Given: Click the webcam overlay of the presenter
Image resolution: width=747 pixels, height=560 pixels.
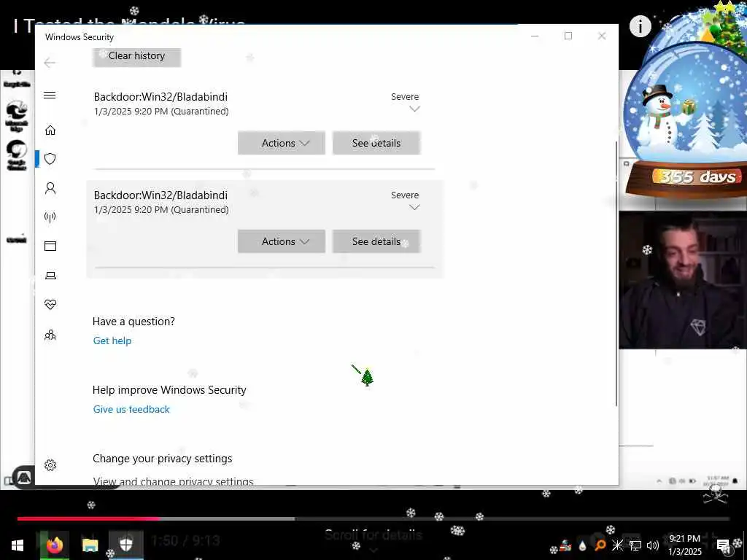Looking at the screenshot, I should coord(683,280).
